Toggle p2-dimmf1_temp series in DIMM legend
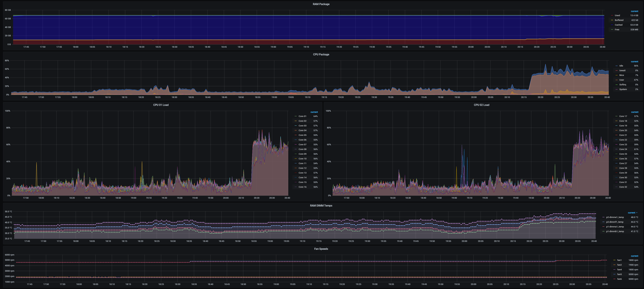Viewport: 644px width, 289px height. pos(615,222)
